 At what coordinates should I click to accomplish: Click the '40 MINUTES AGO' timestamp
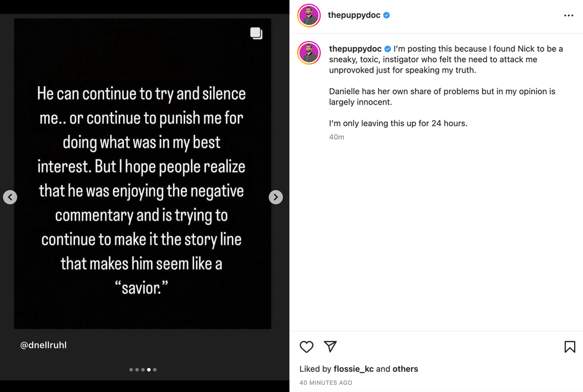click(325, 382)
